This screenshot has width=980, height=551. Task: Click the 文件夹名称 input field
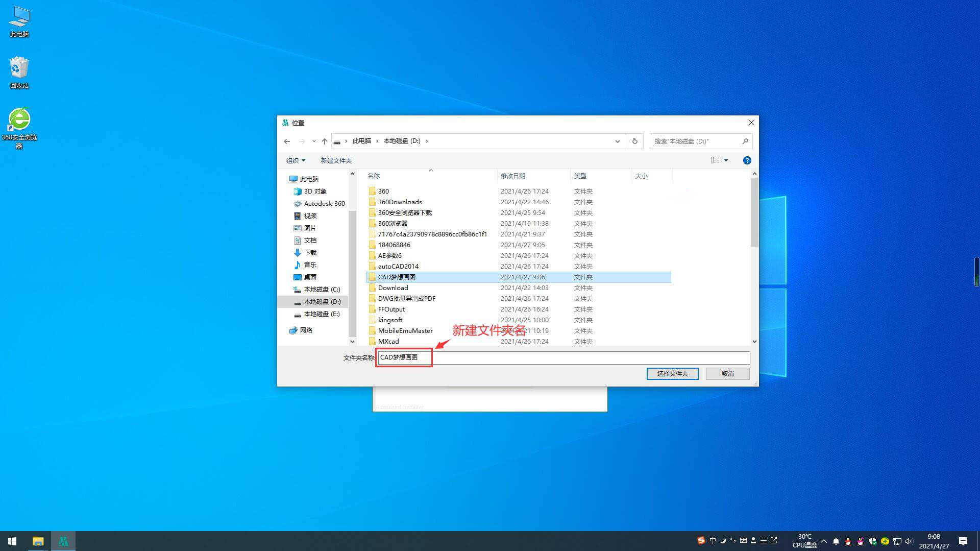(x=563, y=357)
